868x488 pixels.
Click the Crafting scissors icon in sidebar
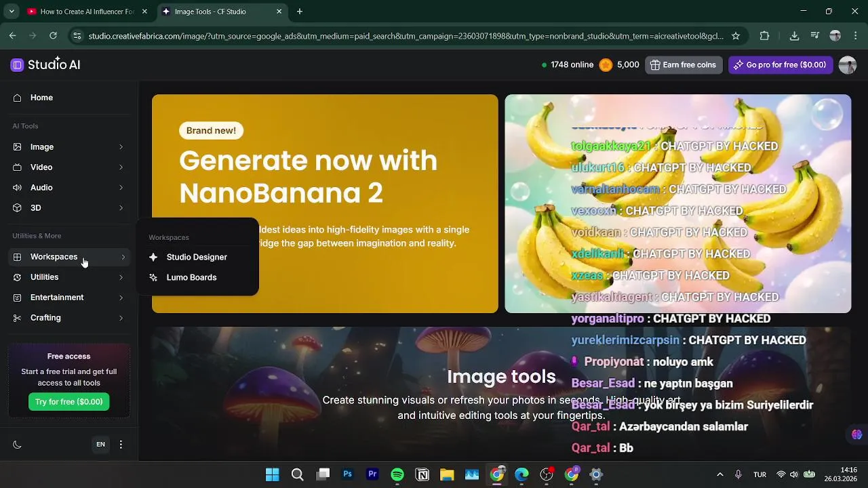(x=17, y=318)
